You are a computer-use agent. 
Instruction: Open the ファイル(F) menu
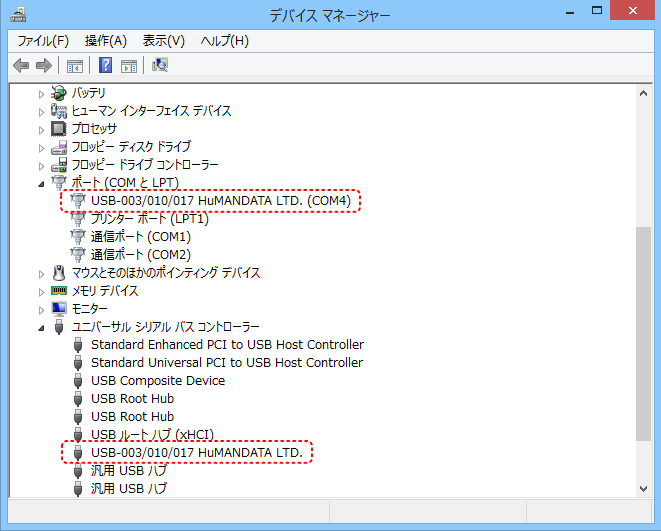43,41
